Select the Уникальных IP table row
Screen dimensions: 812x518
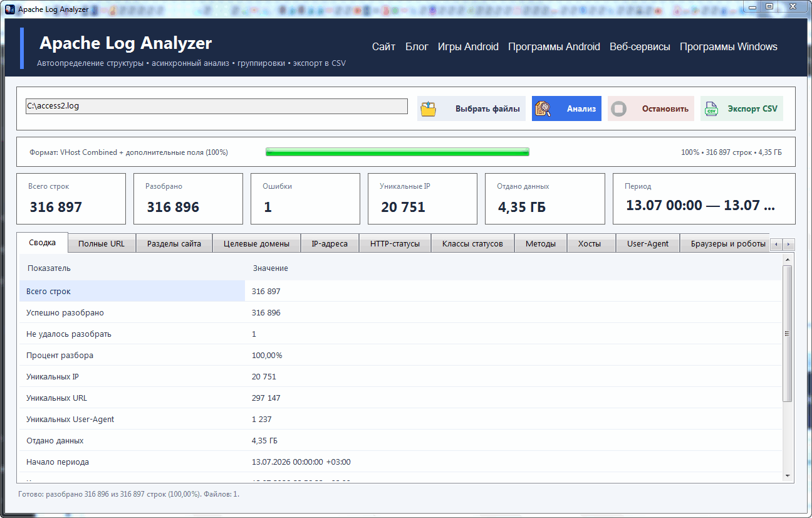point(401,376)
